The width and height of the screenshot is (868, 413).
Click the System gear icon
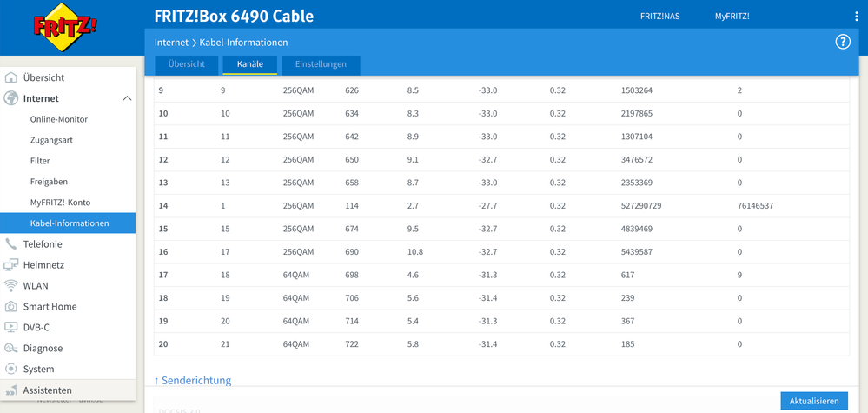coord(11,369)
